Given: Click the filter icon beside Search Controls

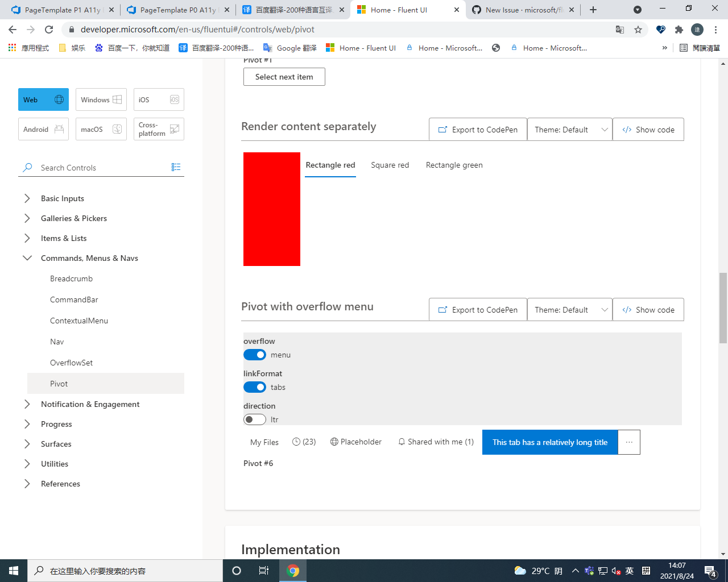Looking at the screenshot, I should pyautogui.click(x=176, y=167).
